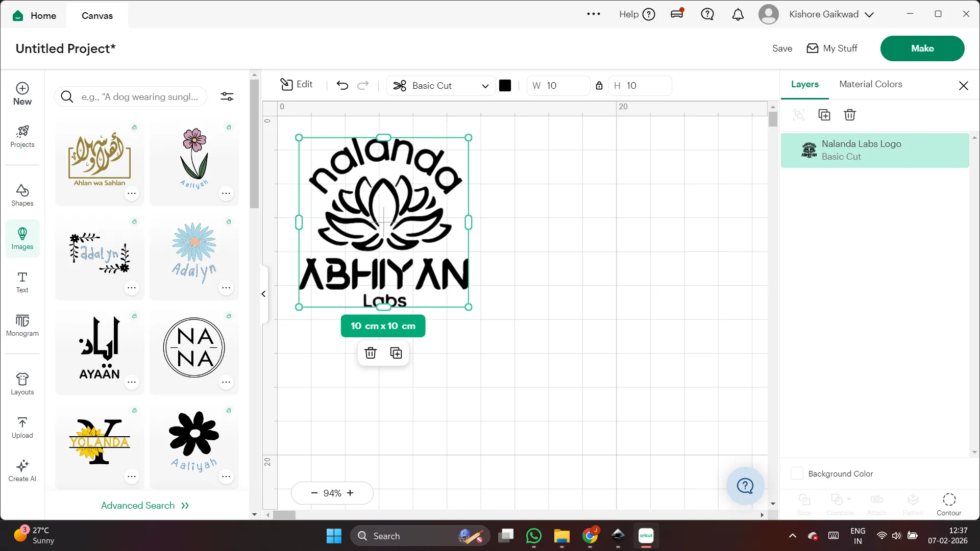Delete the layer with the Layers panel trash icon

pyautogui.click(x=849, y=115)
